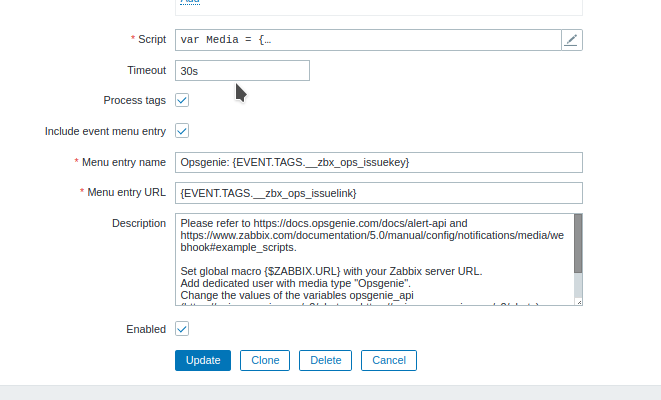
Task: Toggle Include event menu entry checkbox
Action: 182,131
